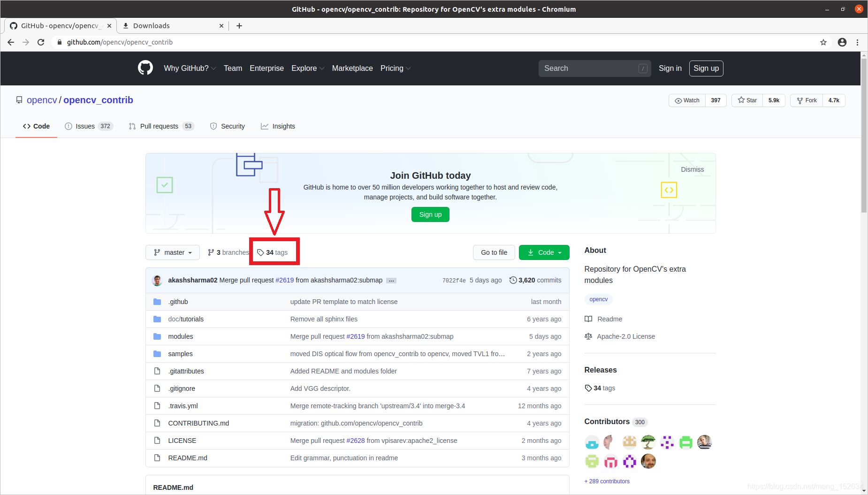Open the + 289 contributors link

click(x=607, y=481)
